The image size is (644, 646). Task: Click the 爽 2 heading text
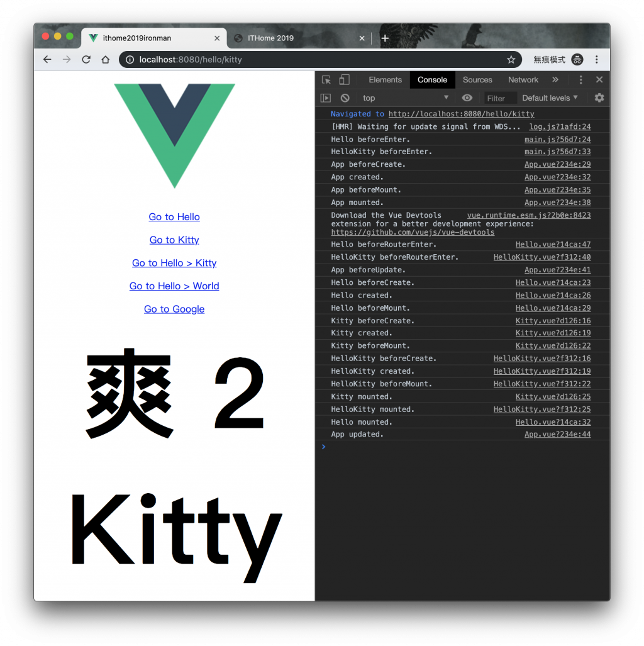coord(175,394)
